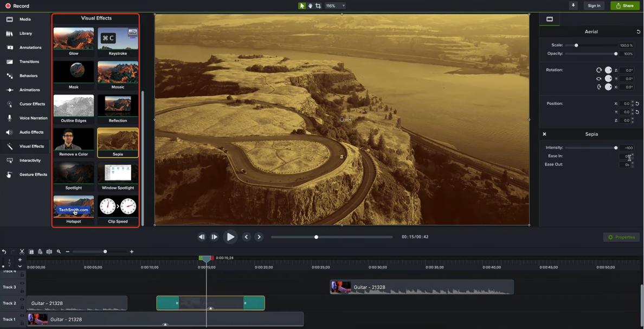Lock Track 4 with lock icon
This screenshot has height=329, width=644.
22,275
